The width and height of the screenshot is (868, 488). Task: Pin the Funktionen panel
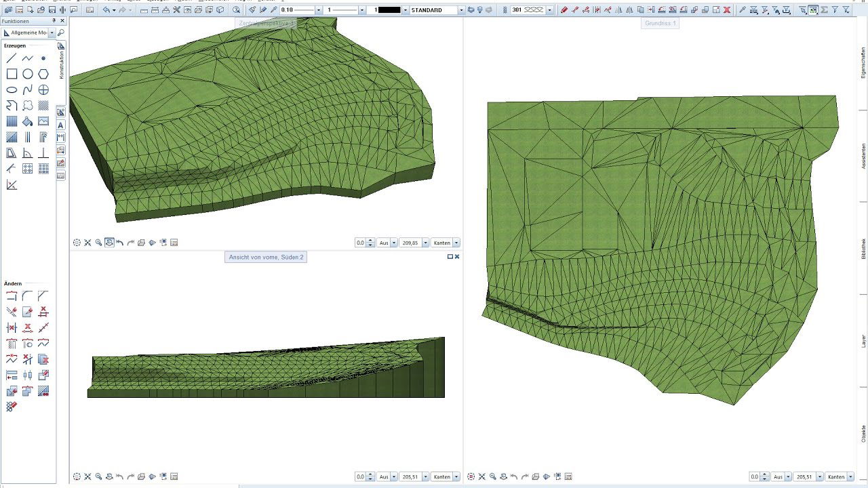point(54,21)
